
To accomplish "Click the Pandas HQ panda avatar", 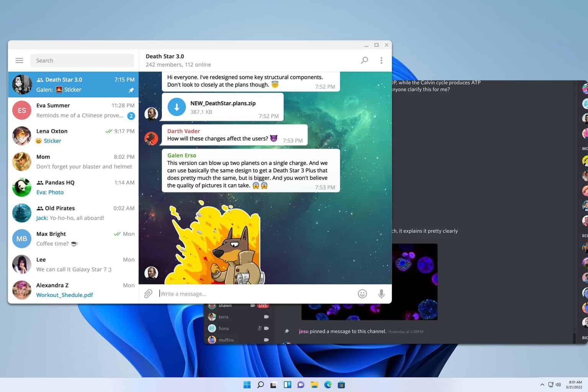I will point(22,187).
